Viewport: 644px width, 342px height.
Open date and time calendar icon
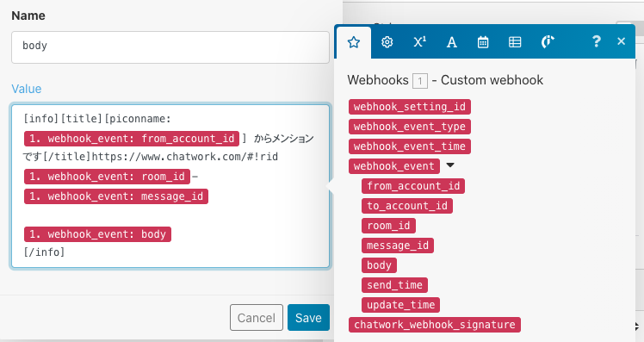[483, 42]
